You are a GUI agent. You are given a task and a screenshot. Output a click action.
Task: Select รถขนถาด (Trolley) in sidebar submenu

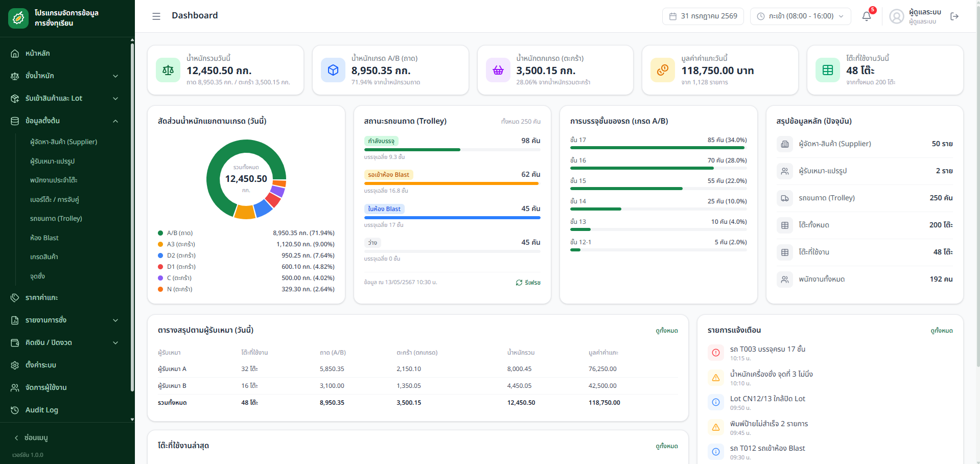[x=56, y=218]
